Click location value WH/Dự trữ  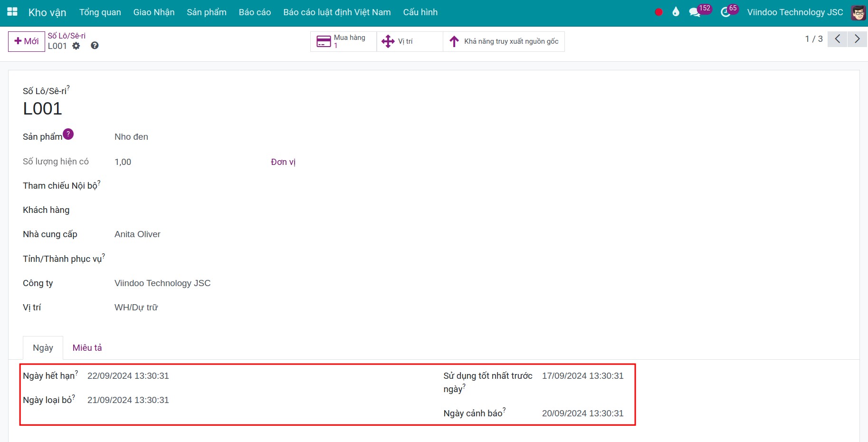coord(136,307)
